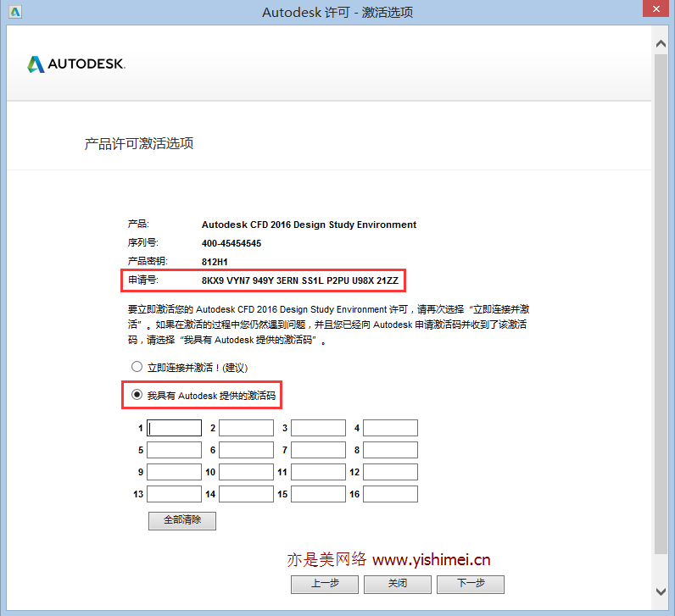Screen dimensions: 675x616
Task: Click the Autodesk title bar app icon
Action: point(15,12)
